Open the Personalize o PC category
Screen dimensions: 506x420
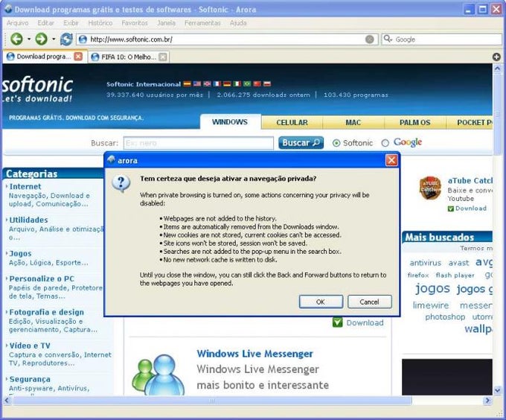pos(42,279)
